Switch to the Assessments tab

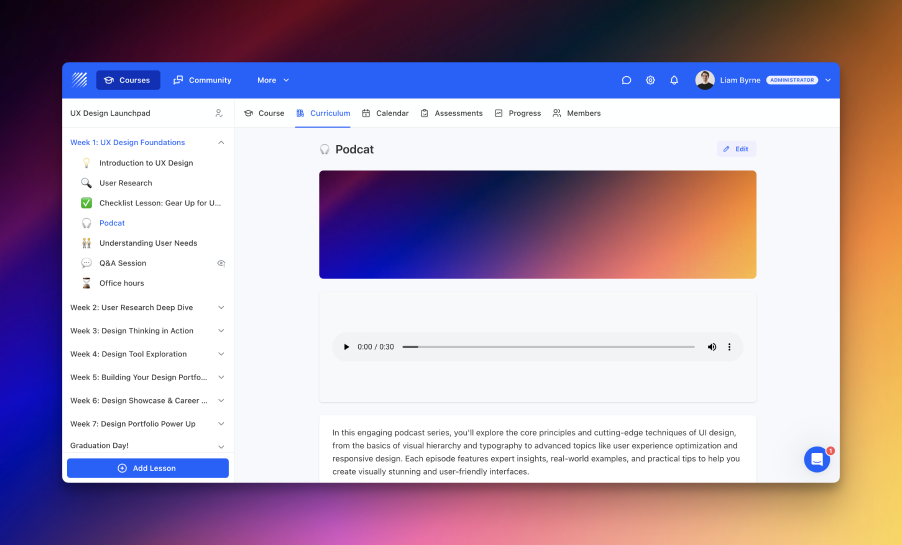pos(452,113)
